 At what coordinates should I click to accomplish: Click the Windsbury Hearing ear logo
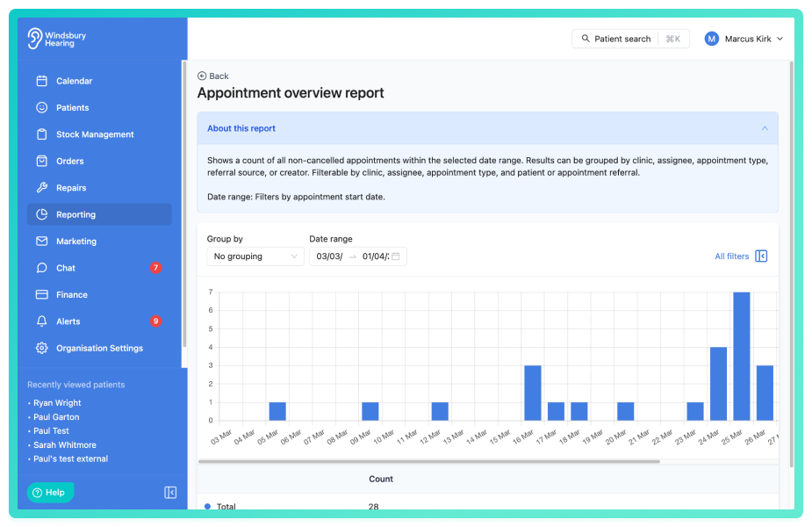click(34, 39)
